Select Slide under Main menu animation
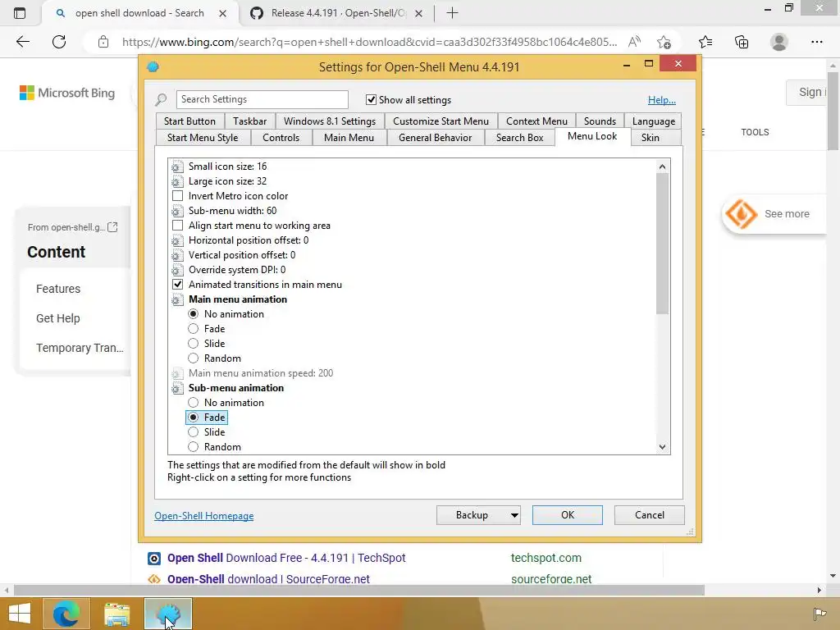 (193, 344)
